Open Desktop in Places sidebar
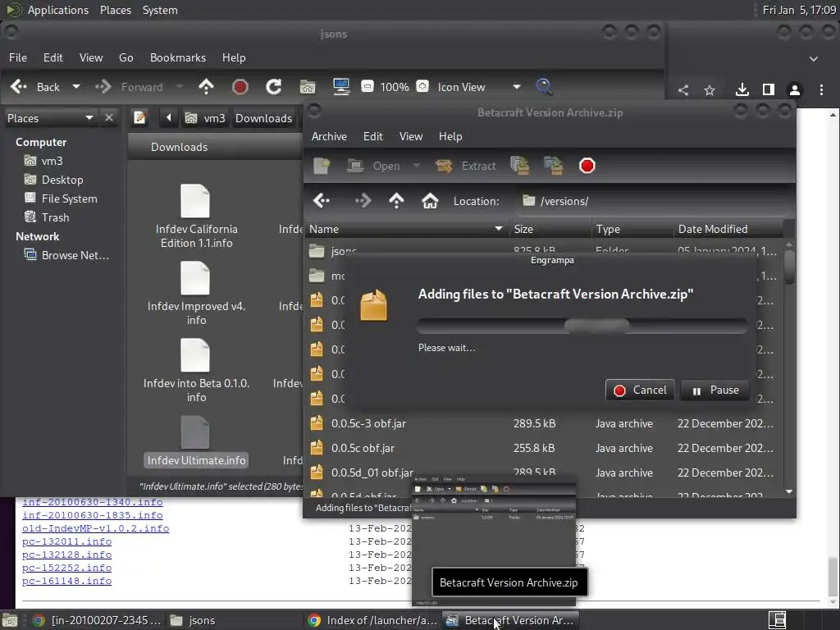Screen dimensions: 840x630 (x=62, y=180)
